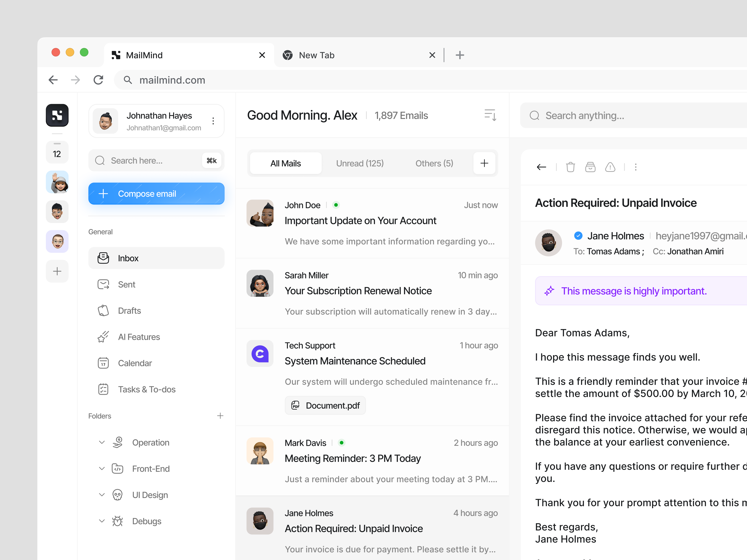Viewport: 747px width, 560px height.
Task: Switch to the Unread (125) tab
Action: tap(360, 163)
